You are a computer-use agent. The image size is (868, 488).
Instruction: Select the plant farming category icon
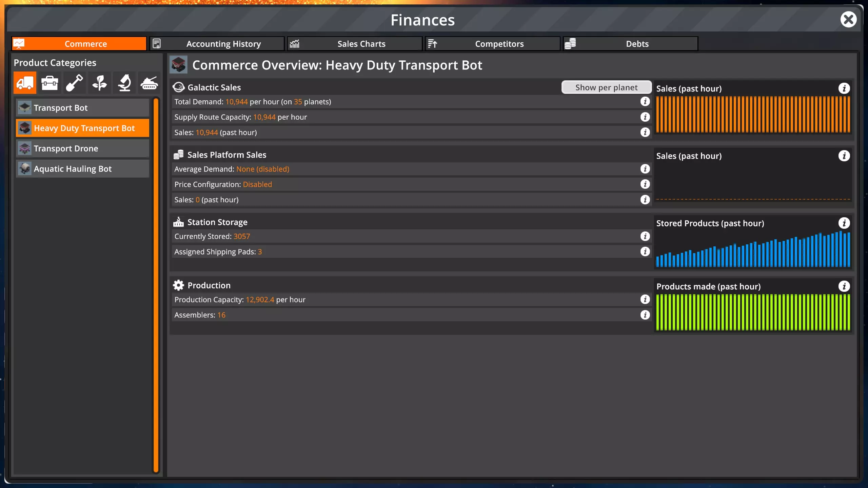[x=99, y=83]
